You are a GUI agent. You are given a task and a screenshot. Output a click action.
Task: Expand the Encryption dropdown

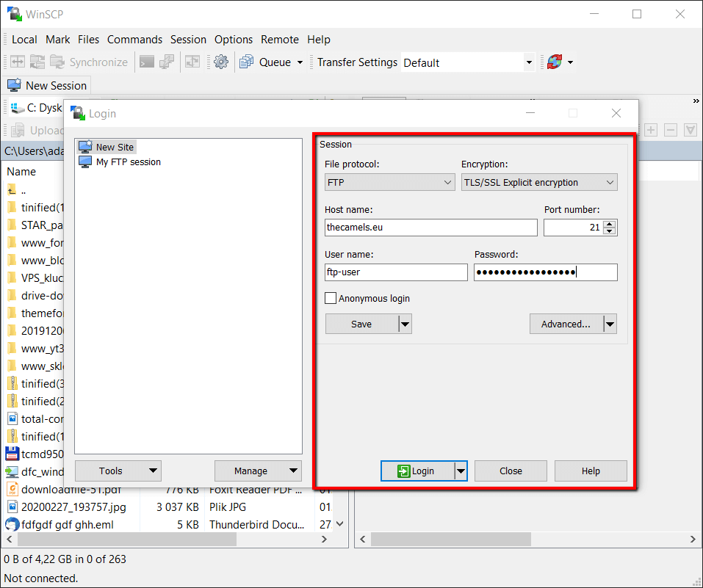point(538,182)
